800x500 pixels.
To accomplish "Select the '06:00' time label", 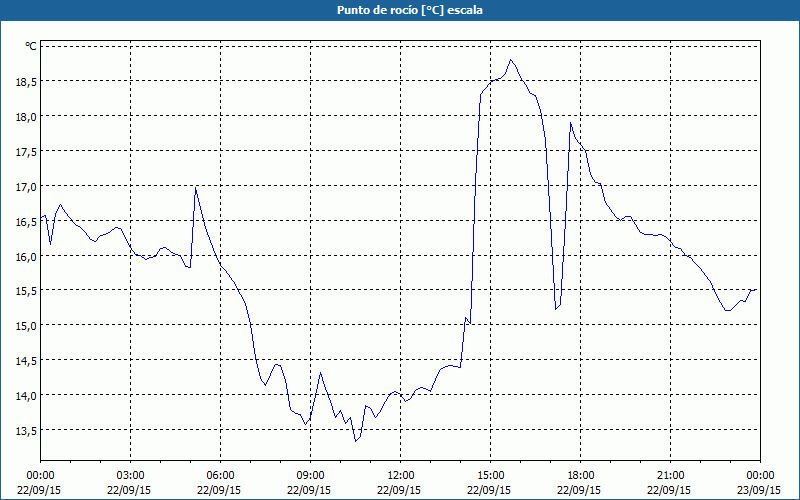I will (220, 476).
